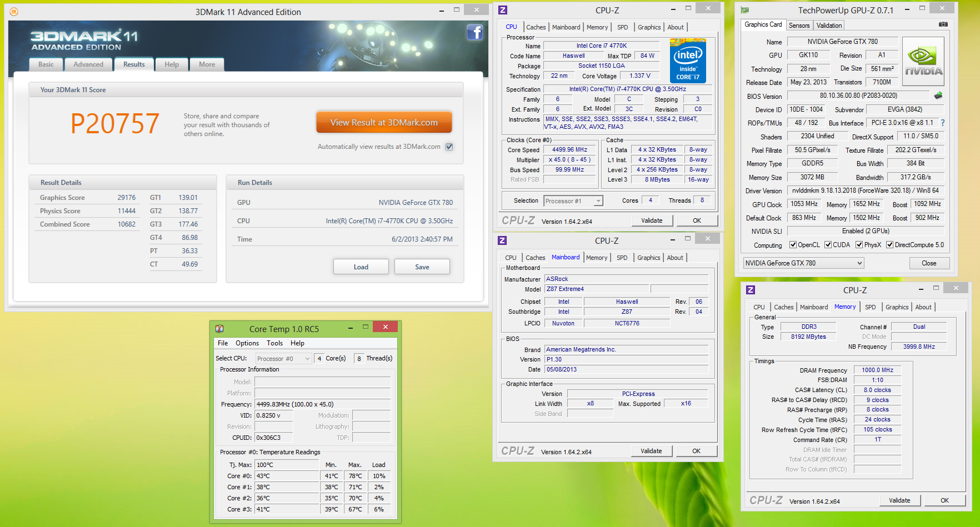Click the Memory Size 8192 MBytes value

coord(808,337)
